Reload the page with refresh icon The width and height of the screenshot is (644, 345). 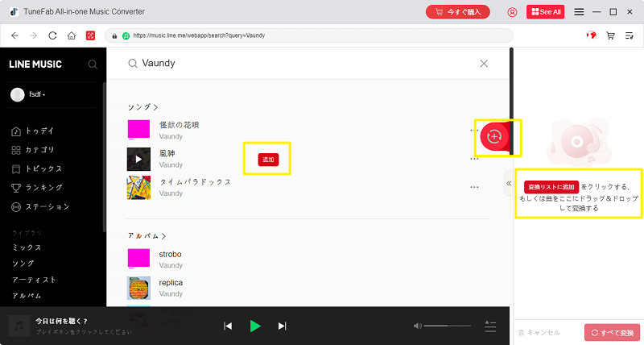pos(52,35)
